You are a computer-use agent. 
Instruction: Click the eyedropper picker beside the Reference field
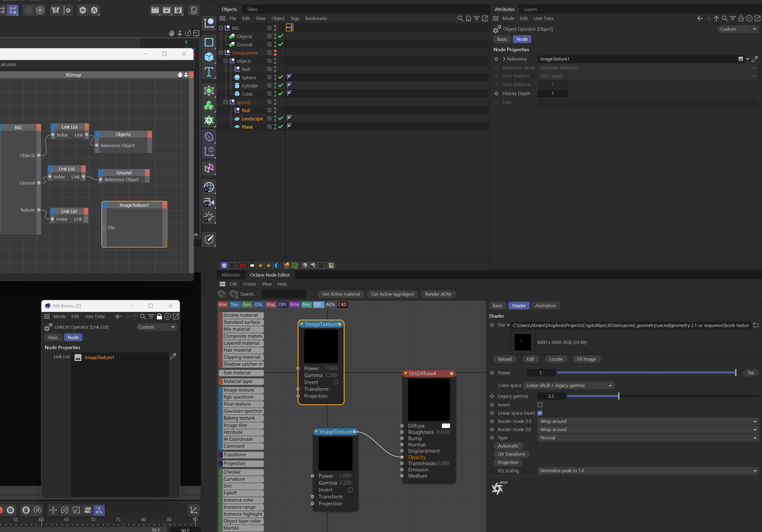[x=755, y=59]
